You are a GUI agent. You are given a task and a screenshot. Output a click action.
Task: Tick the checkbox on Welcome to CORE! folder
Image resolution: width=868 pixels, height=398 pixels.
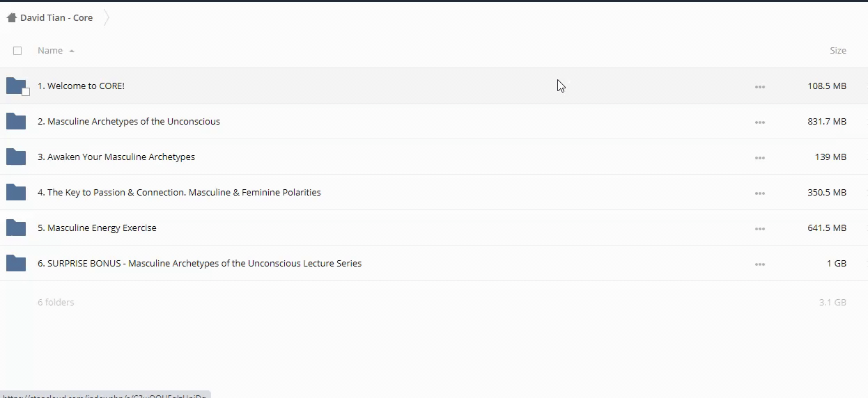tap(26, 92)
